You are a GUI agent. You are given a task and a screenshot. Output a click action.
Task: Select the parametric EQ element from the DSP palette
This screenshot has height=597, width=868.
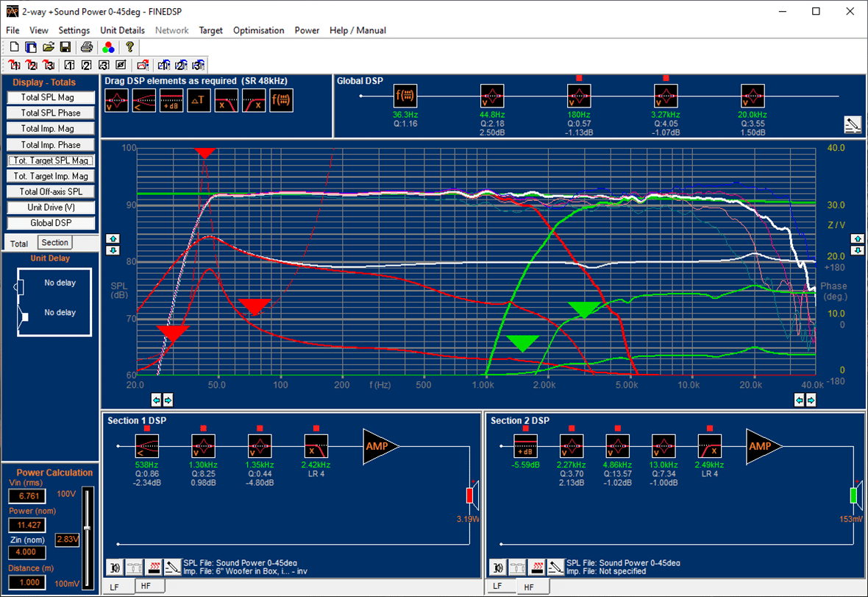point(116,100)
